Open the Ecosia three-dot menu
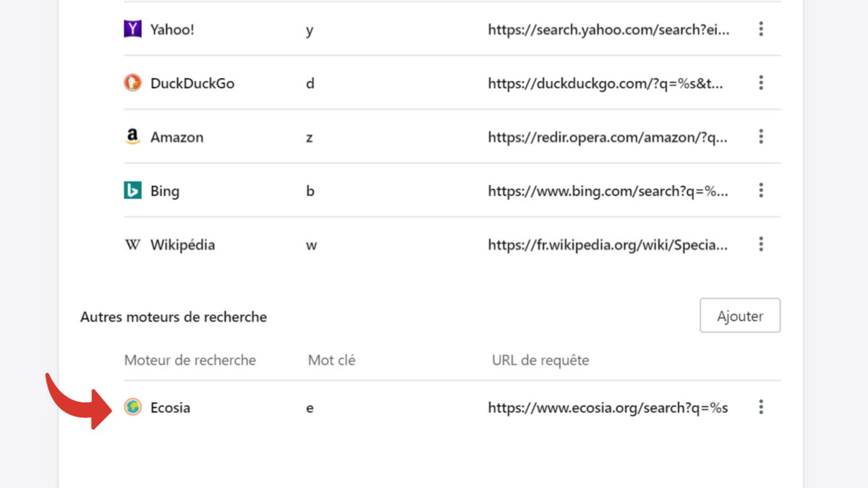 pos(761,408)
